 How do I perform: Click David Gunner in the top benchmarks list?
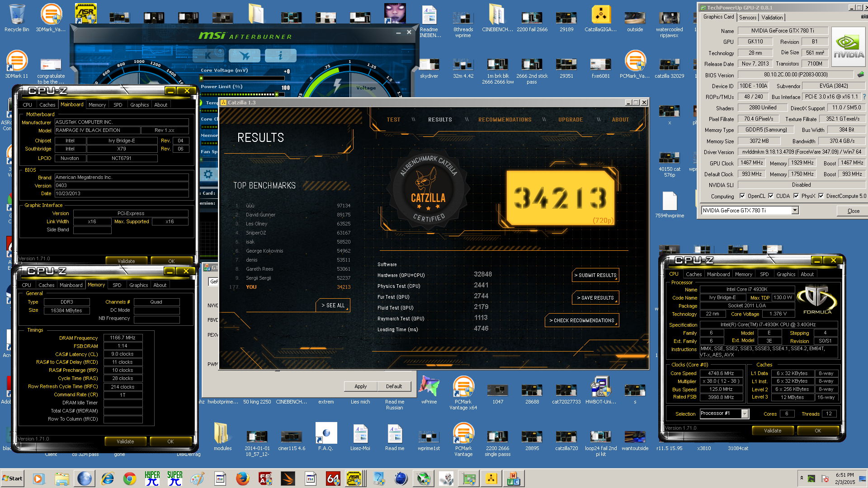260,215
